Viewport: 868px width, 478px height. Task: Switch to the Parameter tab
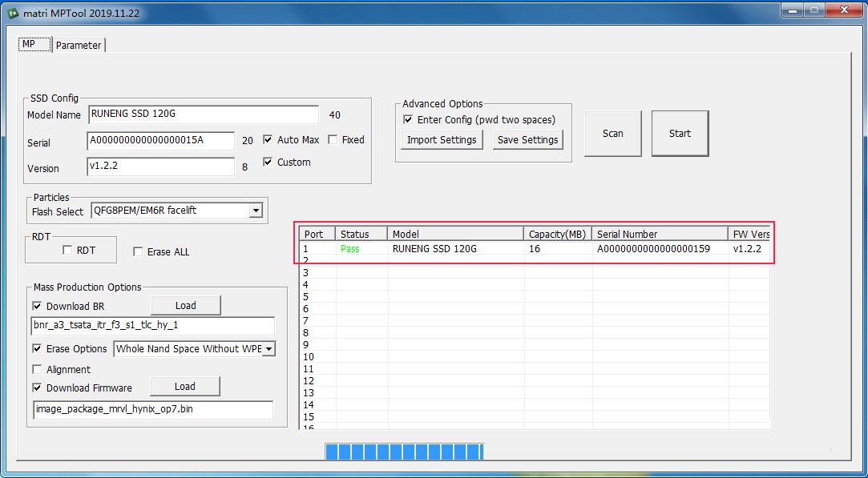point(79,46)
